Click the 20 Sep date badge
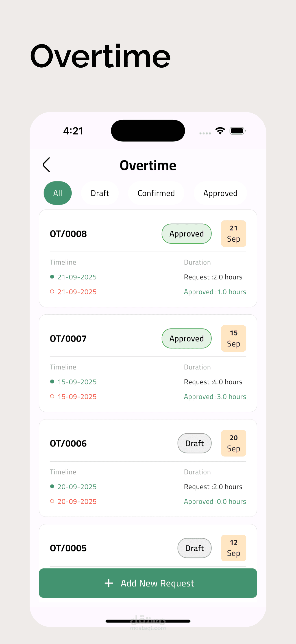296x644 pixels. (233, 443)
